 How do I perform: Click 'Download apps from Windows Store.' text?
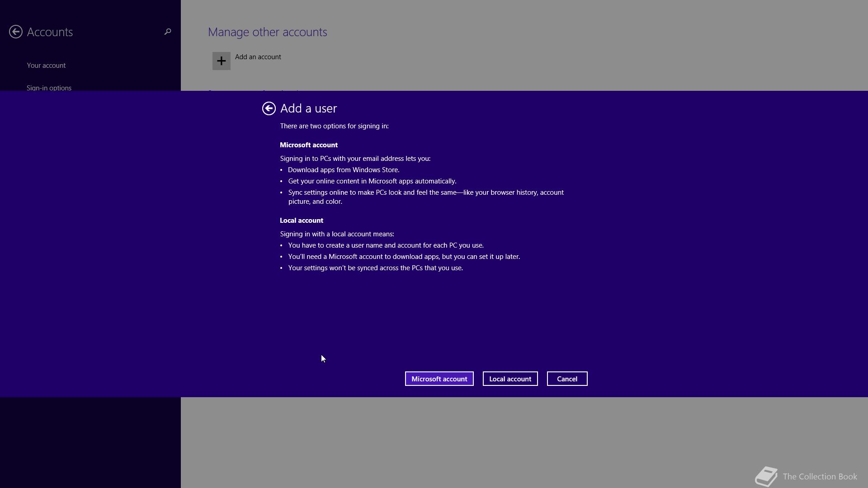coord(344,170)
